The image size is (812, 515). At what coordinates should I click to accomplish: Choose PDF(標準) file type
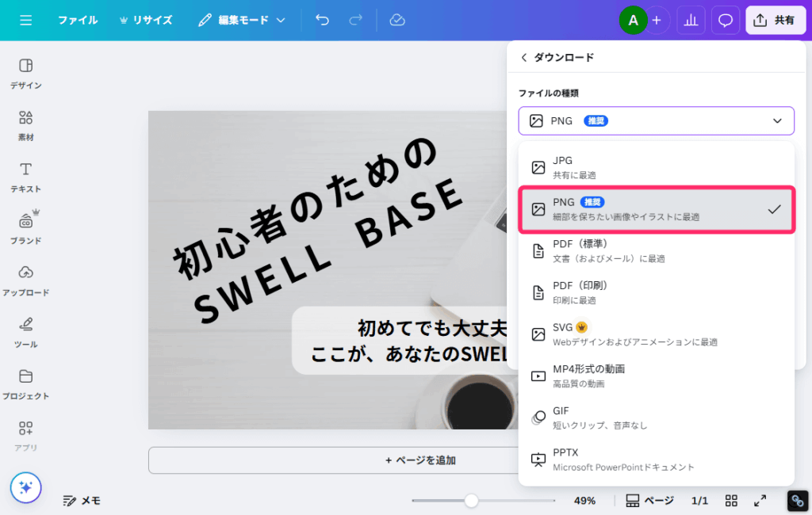click(x=656, y=251)
